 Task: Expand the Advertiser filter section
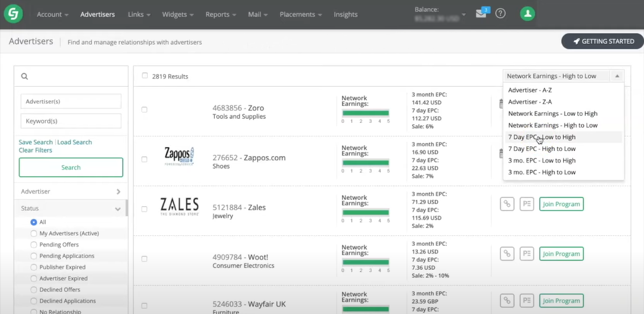(70, 191)
